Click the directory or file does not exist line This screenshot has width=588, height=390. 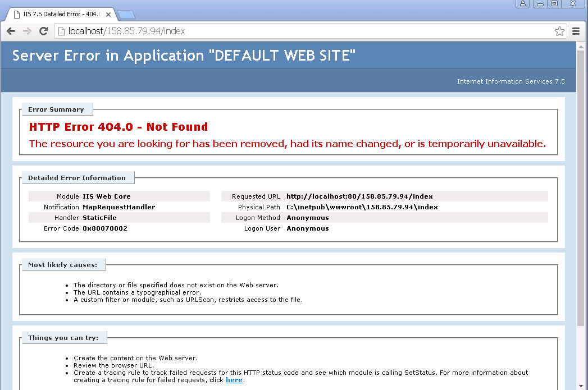(x=176, y=285)
